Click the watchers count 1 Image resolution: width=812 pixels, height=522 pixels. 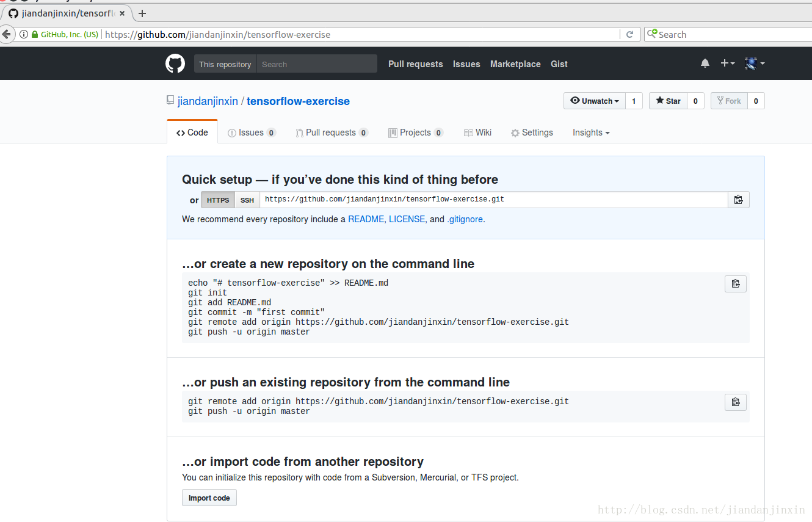pyautogui.click(x=634, y=101)
